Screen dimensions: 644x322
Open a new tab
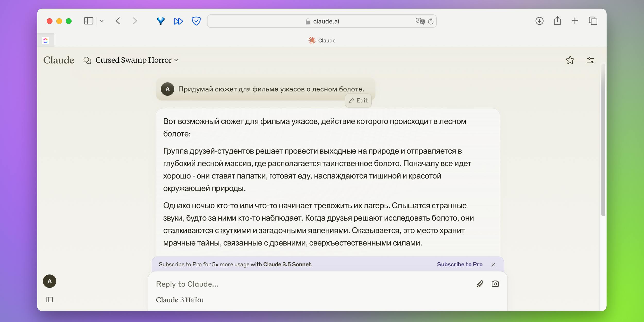pyautogui.click(x=575, y=21)
